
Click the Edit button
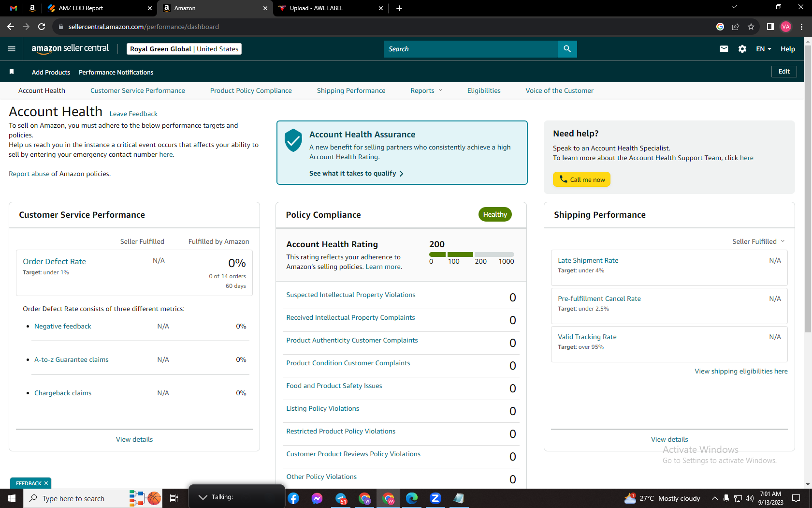point(784,72)
